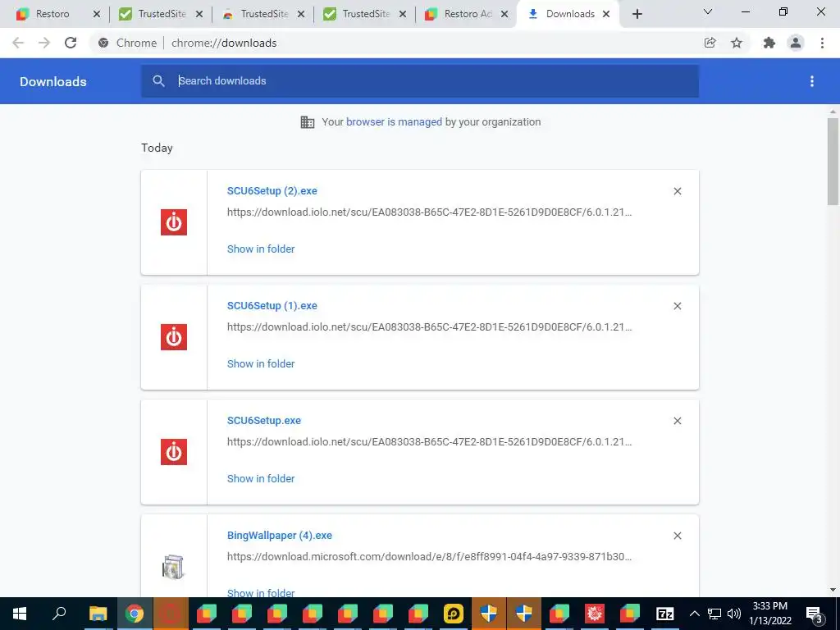Show SCU6Setup.exe in folder
Viewport: 840px width, 630px height.
pyautogui.click(x=261, y=479)
